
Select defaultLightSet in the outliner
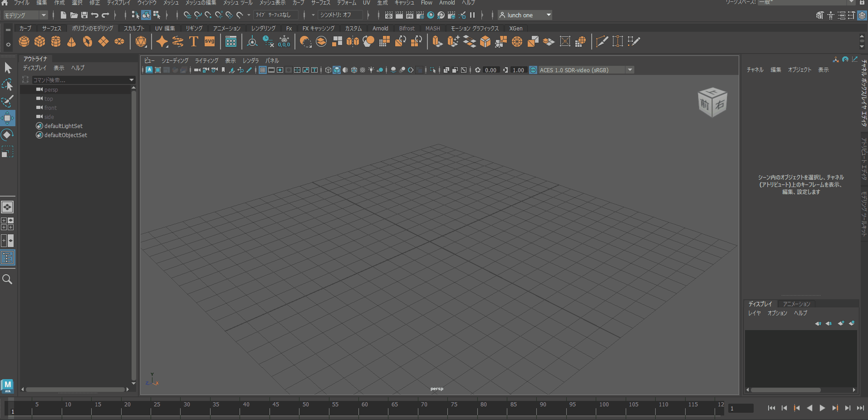pos(64,126)
